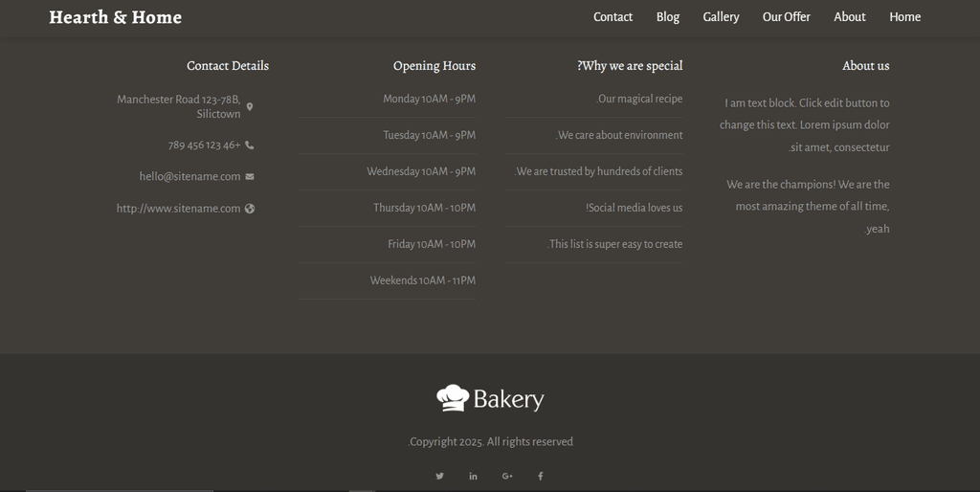Open the Contact menu item

pyautogui.click(x=612, y=17)
